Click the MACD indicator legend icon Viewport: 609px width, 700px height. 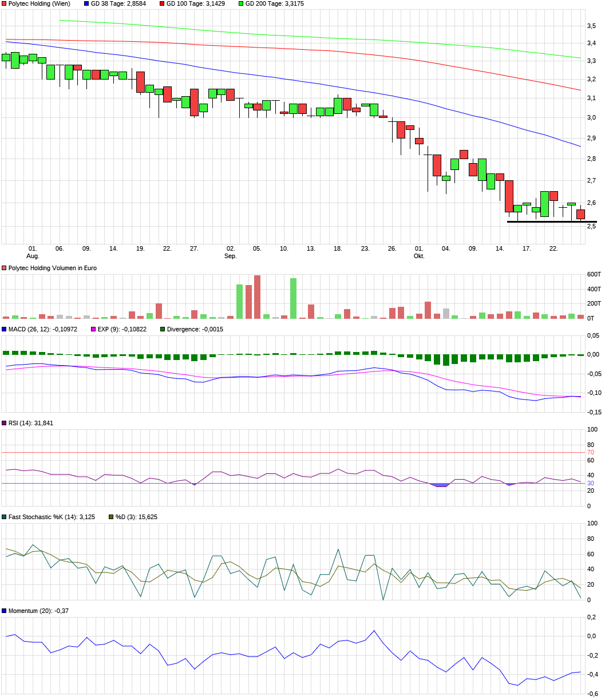4,329
